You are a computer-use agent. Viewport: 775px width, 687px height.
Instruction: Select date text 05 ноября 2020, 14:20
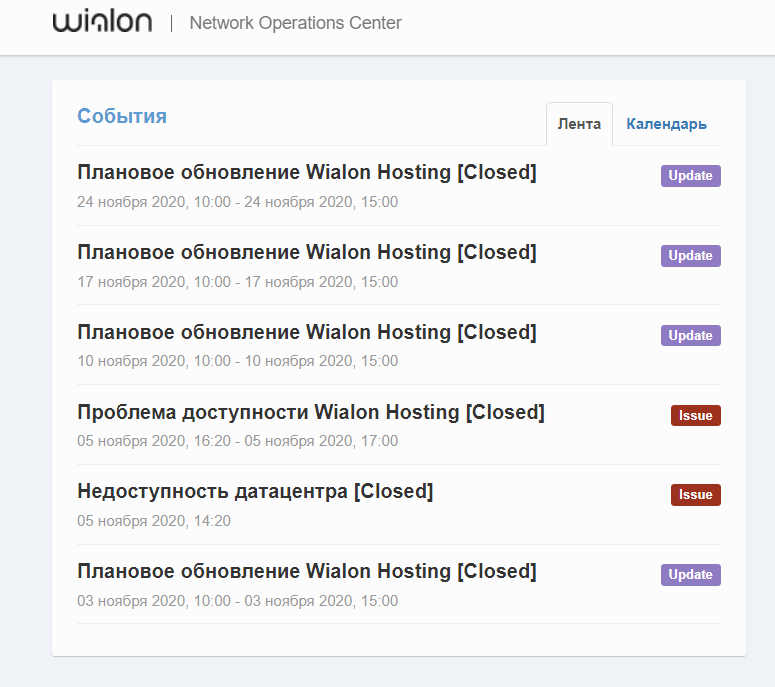pos(154,521)
